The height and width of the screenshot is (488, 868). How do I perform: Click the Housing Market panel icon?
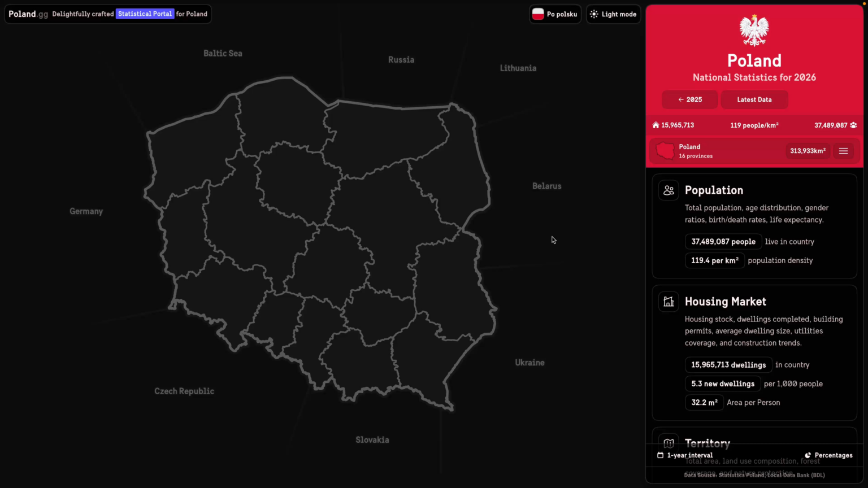669,302
